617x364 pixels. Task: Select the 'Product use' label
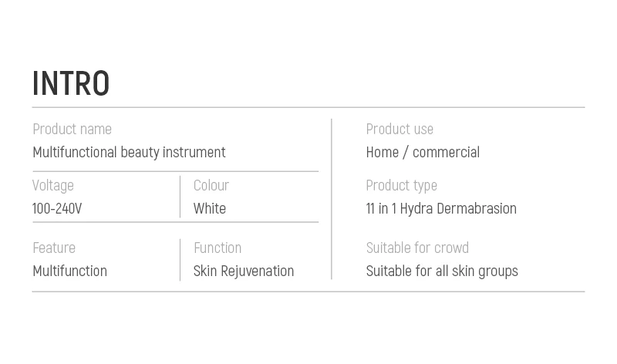click(x=400, y=129)
